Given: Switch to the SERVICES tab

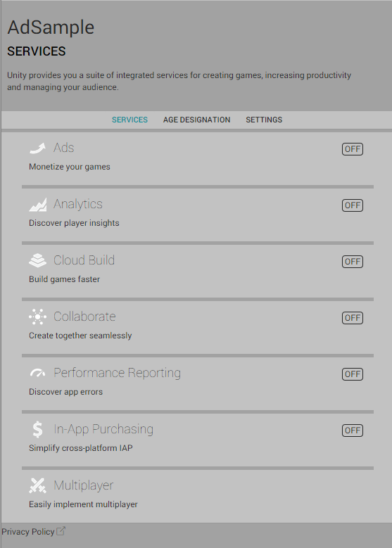Looking at the screenshot, I should [x=129, y=120].
